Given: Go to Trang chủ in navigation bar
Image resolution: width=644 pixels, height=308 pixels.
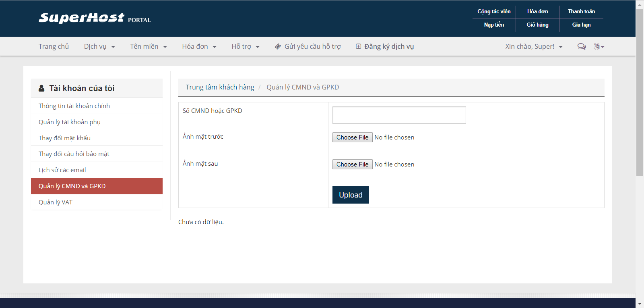Looking at the screenshot, I should point(54,47).
